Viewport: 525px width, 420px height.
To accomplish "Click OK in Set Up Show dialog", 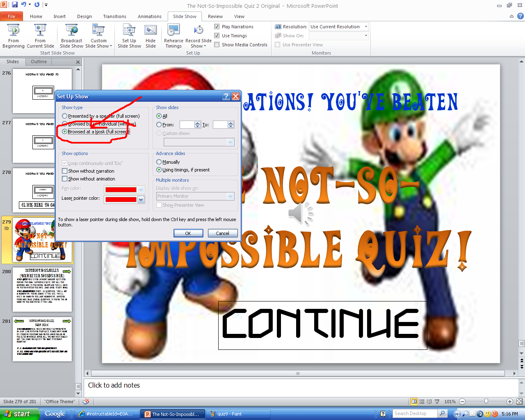I will tap(188, 233).
